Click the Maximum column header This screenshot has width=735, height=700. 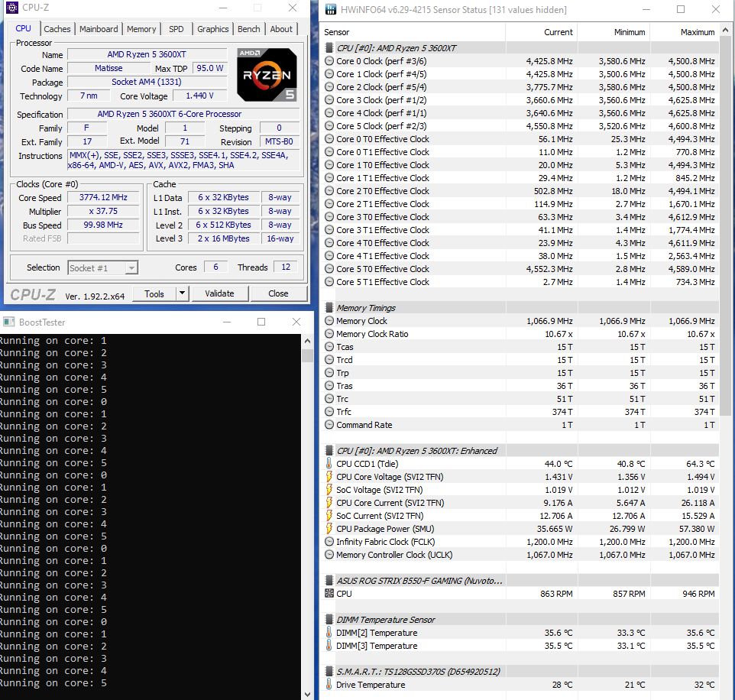685,32
